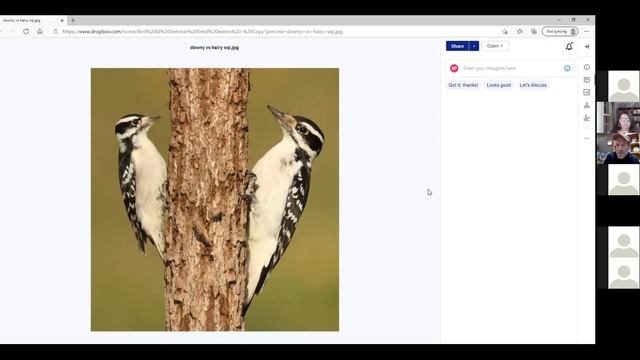This screenshot has width=640, height=360.
Task: Click the user avatar beside comment box
Action: click(x=454, y=68)
